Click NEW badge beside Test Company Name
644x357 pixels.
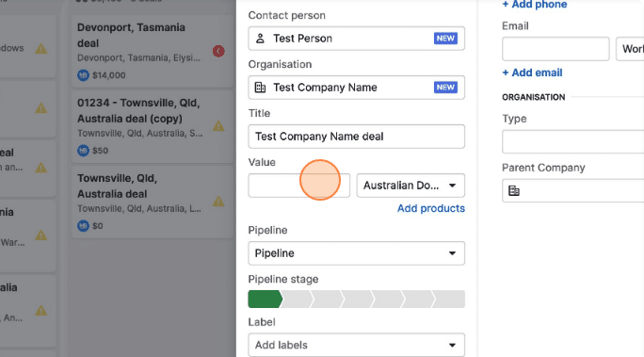[445, 88]
